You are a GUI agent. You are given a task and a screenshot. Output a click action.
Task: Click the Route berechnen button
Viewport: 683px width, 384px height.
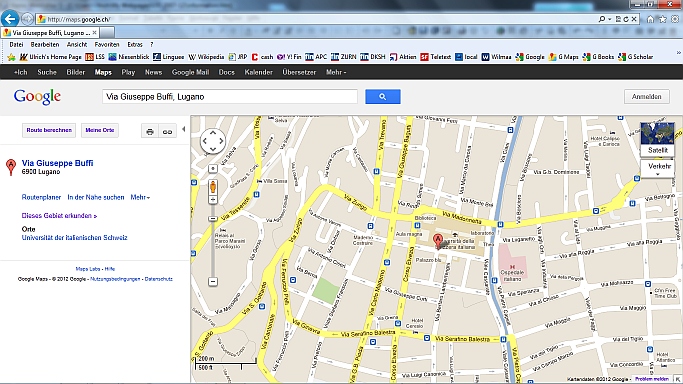[49, 130]
